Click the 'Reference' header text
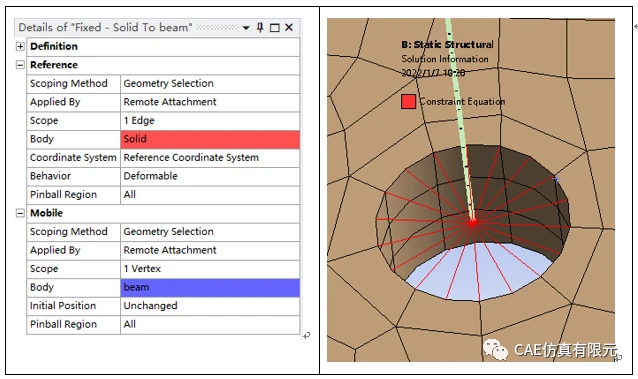Screen dimensions: 638x379 (54, 65)
